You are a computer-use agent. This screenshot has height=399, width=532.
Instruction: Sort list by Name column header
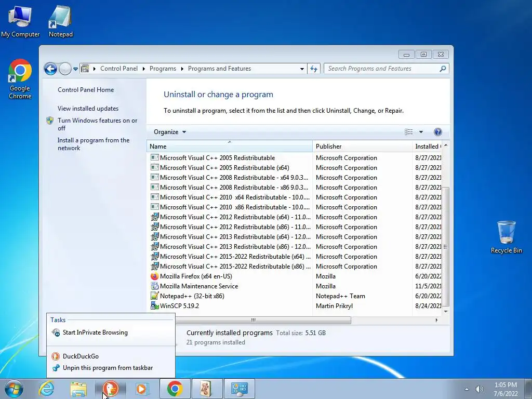pyautogui.click(x=229, y=146)
